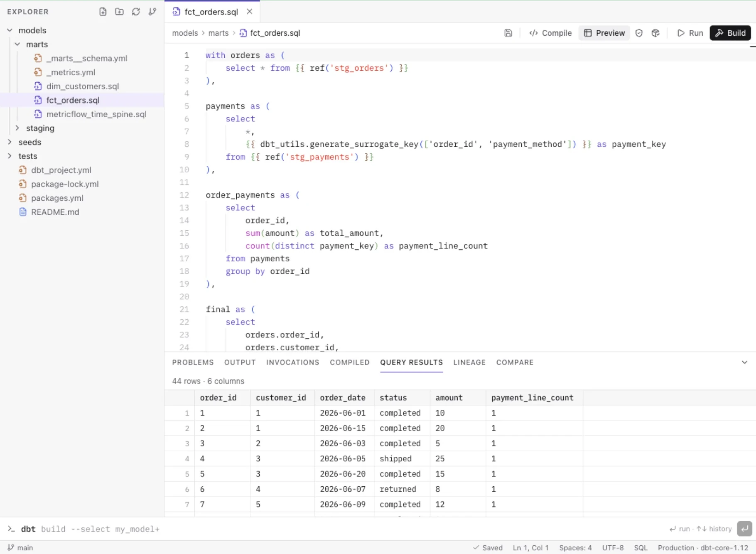
Task: Select fct_orders.sql in Explorer
Action: pyautogui.click(x=82, y=100)
